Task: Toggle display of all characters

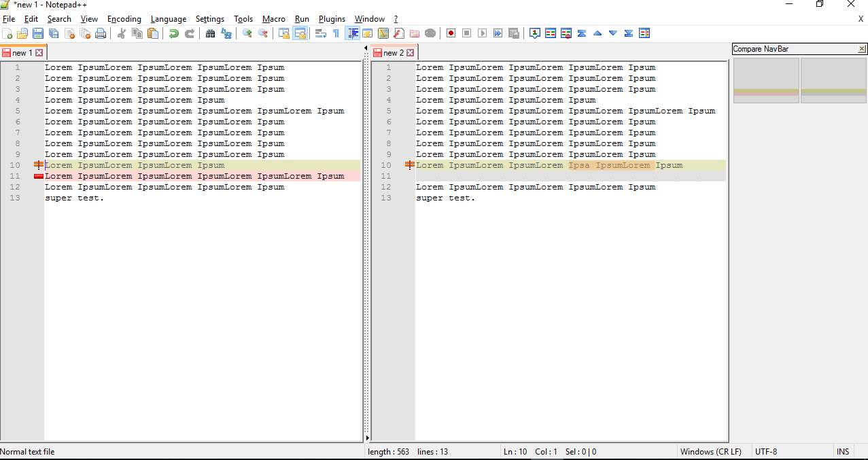Action: click(x=352, y=33)
